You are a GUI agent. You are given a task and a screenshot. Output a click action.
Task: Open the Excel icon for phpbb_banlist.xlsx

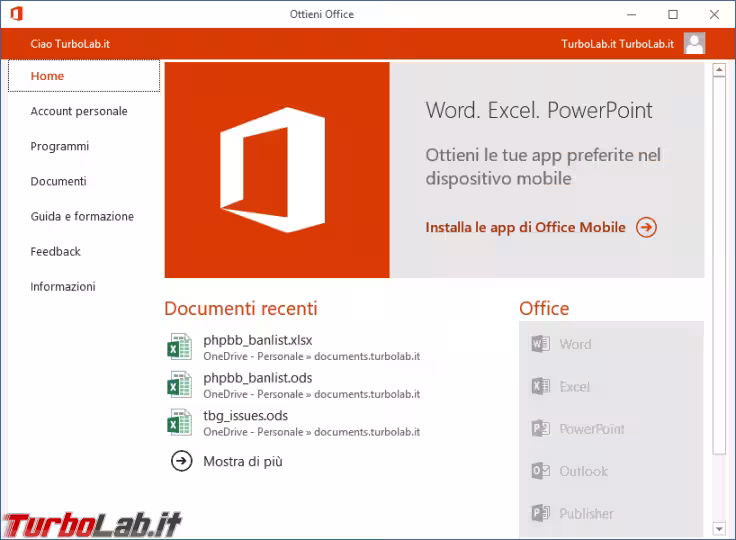pyautogui.click(x=179, y=347)
